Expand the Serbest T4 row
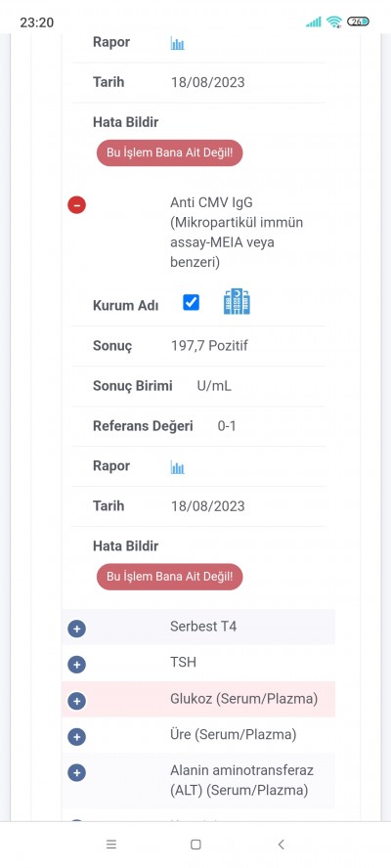Screen dimensions: 391x868 76,629
